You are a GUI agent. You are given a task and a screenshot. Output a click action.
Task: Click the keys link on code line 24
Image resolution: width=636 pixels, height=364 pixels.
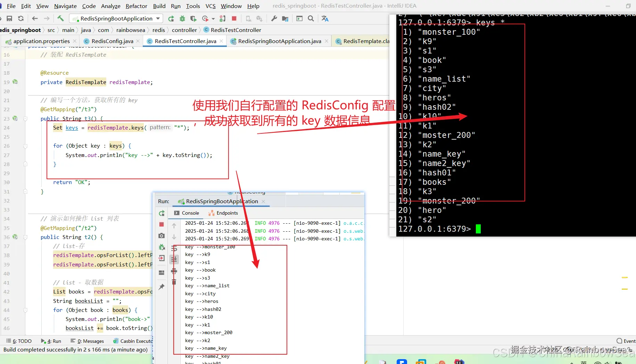click(x=72, y=128)
